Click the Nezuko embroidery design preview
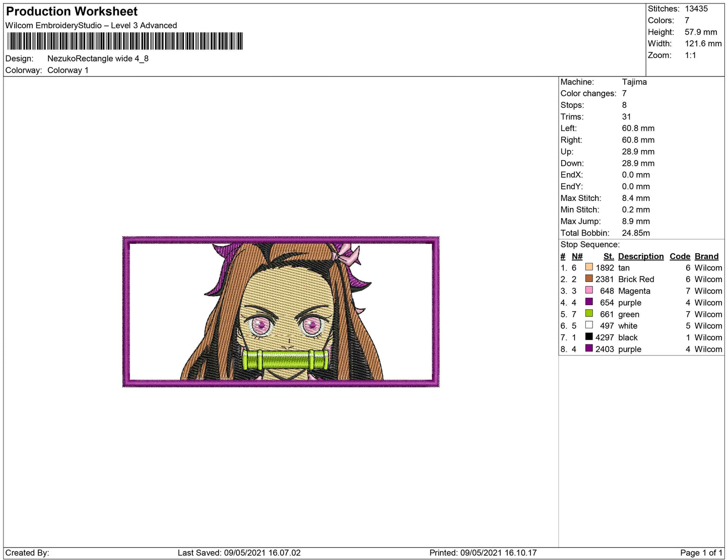728x560 pixels. pyautogui.click(x=281, y=312)
